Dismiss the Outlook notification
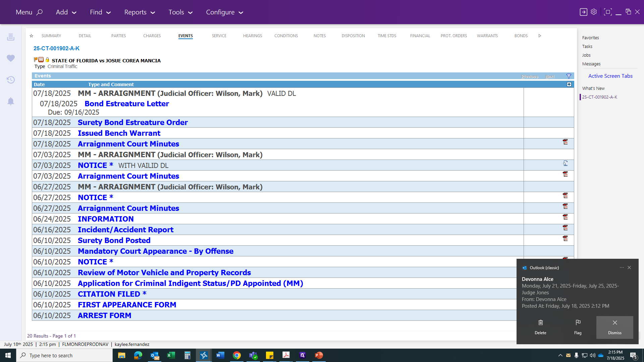644x362 pixels. click(x=614, y=327)
